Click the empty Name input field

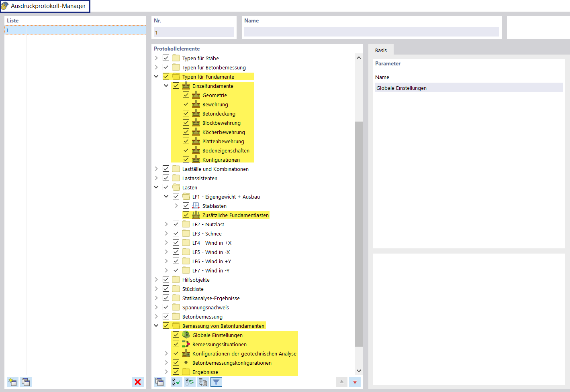[372, 32]
